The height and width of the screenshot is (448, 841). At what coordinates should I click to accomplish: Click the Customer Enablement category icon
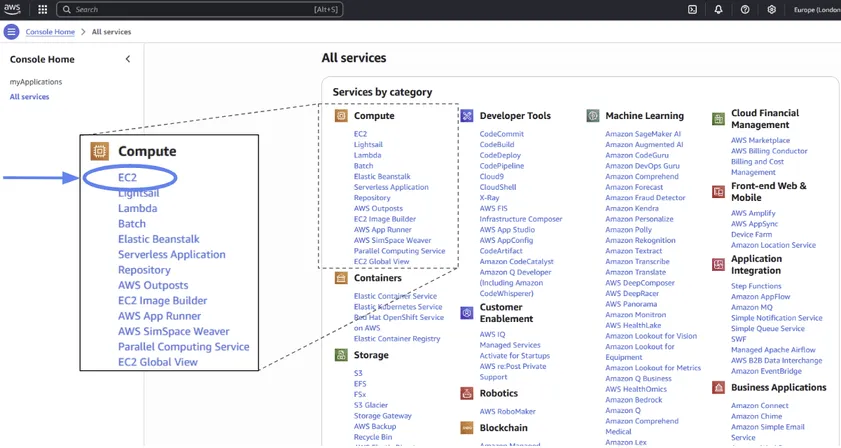click(467, 313)
